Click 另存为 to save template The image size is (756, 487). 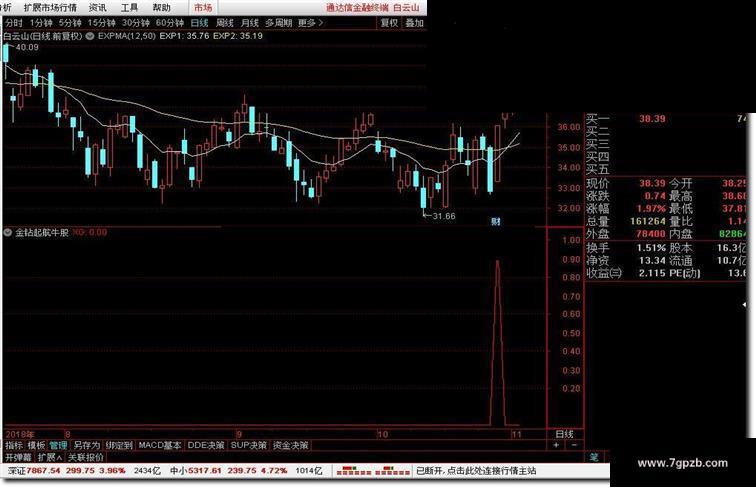[x=86, y=445]
